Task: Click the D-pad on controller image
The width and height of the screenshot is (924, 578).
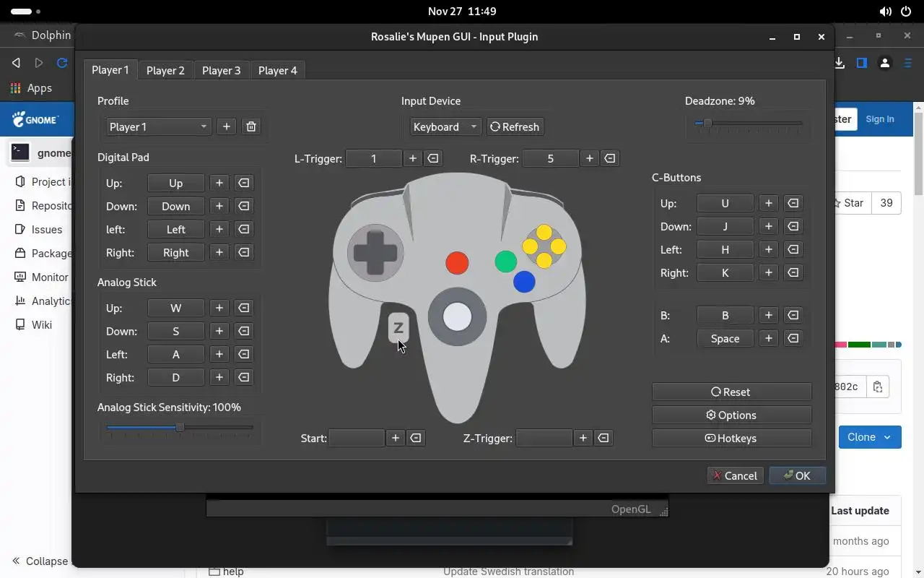Action: pos(375,252)
